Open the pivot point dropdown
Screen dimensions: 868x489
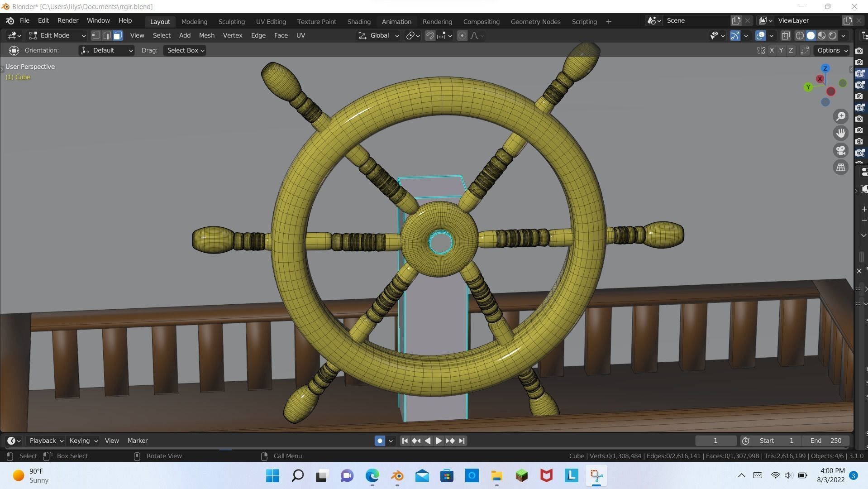[413, 35]
